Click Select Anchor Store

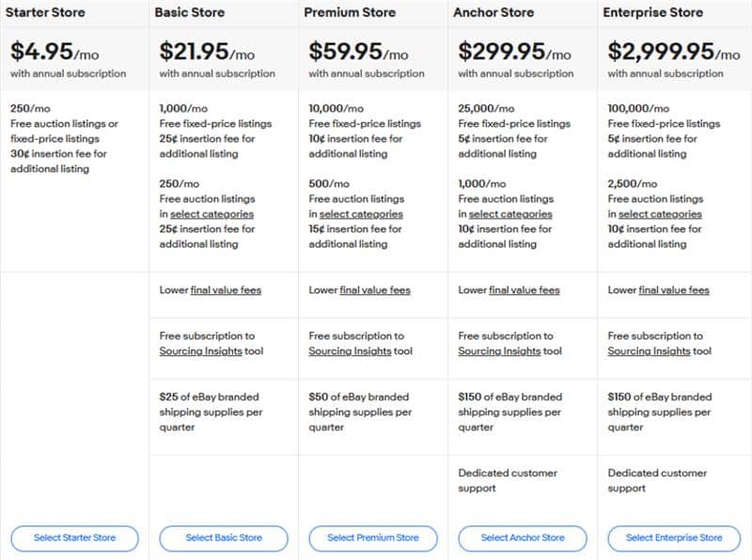click(523, 537)
